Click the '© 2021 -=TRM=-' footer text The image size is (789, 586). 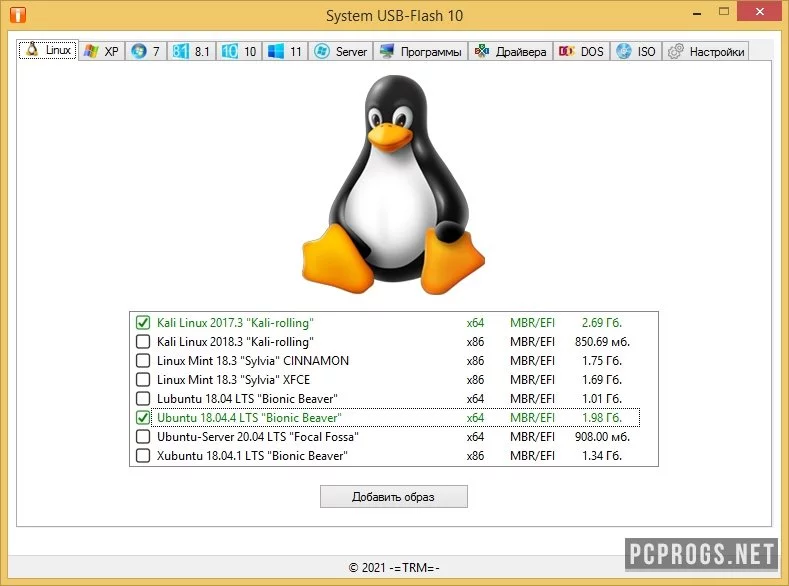click(x=394, y=567)
